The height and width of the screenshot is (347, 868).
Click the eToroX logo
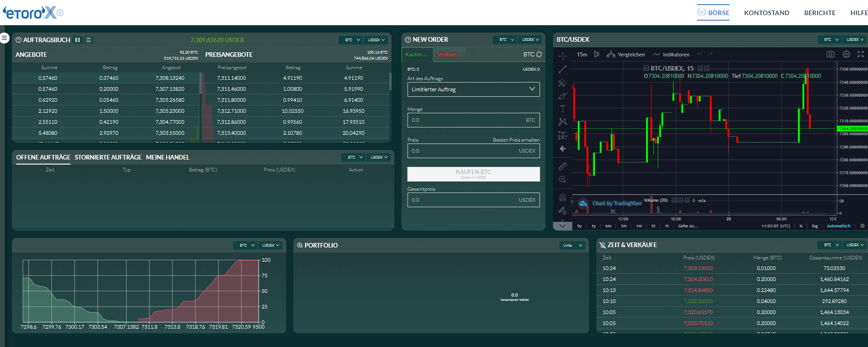point(30,13)
